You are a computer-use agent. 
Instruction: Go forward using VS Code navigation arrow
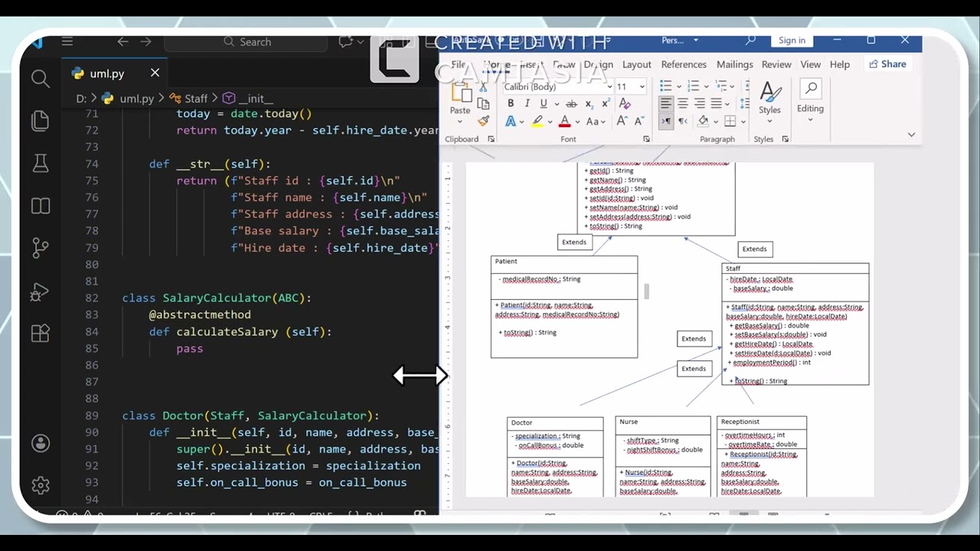point(146,41)
